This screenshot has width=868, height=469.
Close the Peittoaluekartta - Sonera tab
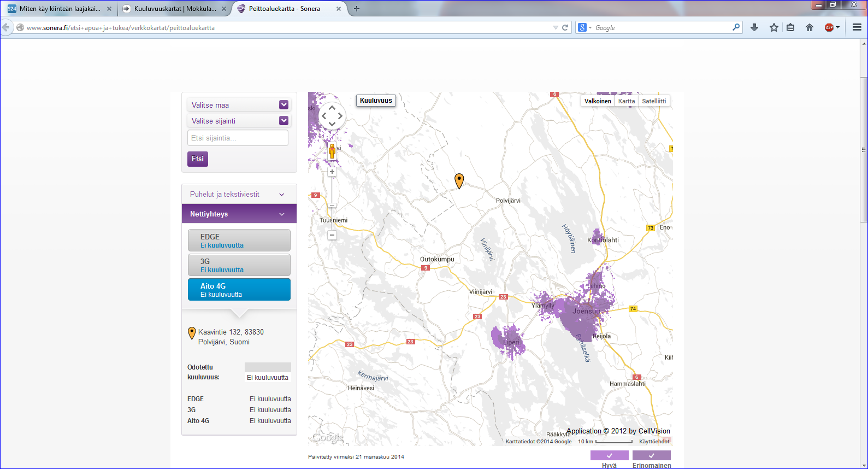pyautogui.click(x=339, y=9)
